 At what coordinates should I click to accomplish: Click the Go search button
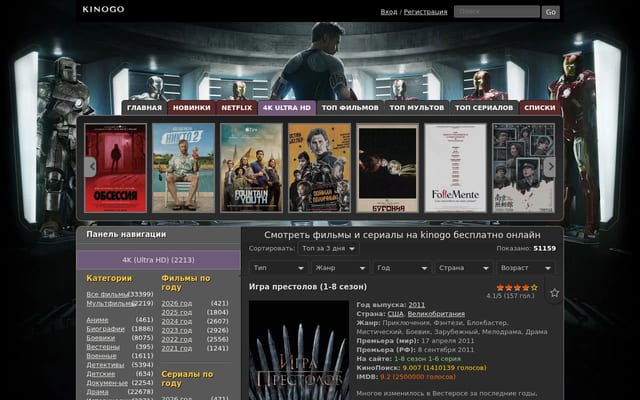click(x=551, y=12)
